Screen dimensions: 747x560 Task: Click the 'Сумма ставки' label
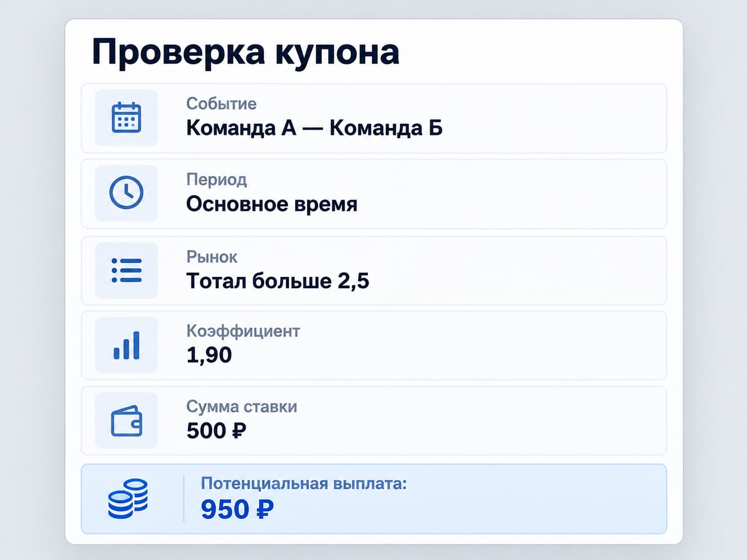click(x=241, y=406)
